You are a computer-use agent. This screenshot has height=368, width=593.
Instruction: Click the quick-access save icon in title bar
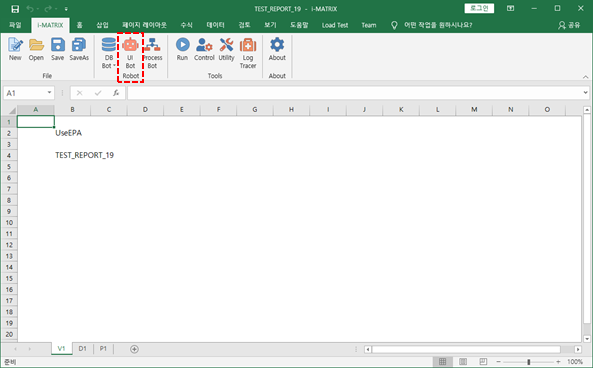[15, 9]
